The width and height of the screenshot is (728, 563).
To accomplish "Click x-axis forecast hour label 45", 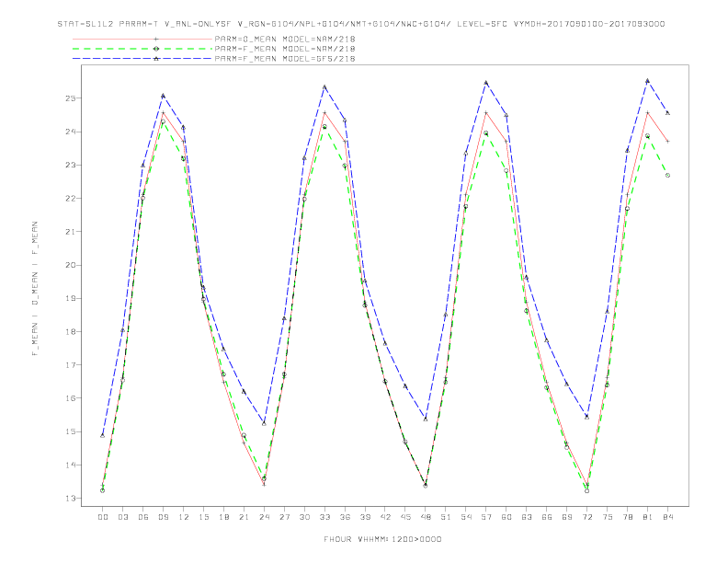I will pos(405,517).
